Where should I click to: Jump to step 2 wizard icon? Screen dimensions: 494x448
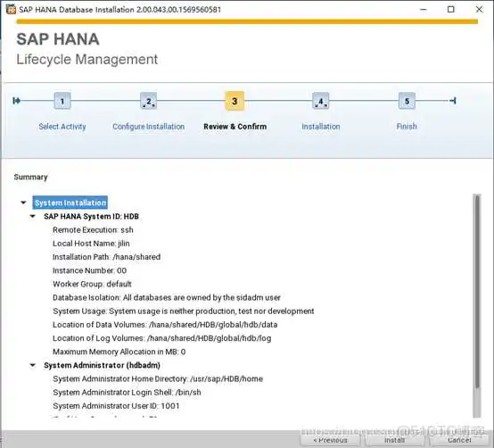148,101
